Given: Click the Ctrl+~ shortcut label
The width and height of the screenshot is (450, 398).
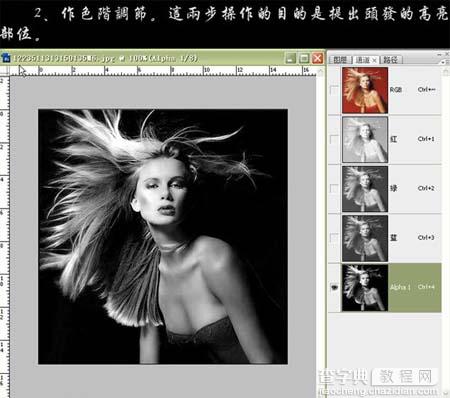Looking at the screenshot, I should [426, 90].
